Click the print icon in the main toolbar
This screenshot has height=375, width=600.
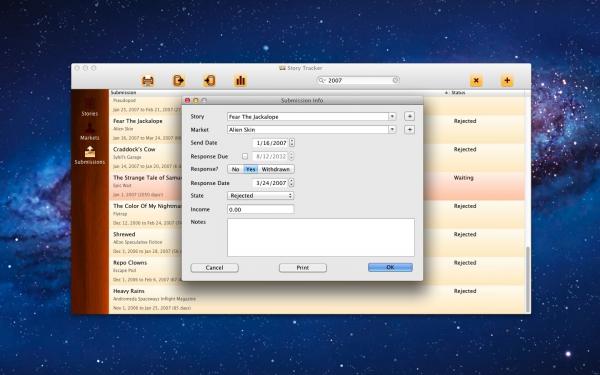[148, 81]
